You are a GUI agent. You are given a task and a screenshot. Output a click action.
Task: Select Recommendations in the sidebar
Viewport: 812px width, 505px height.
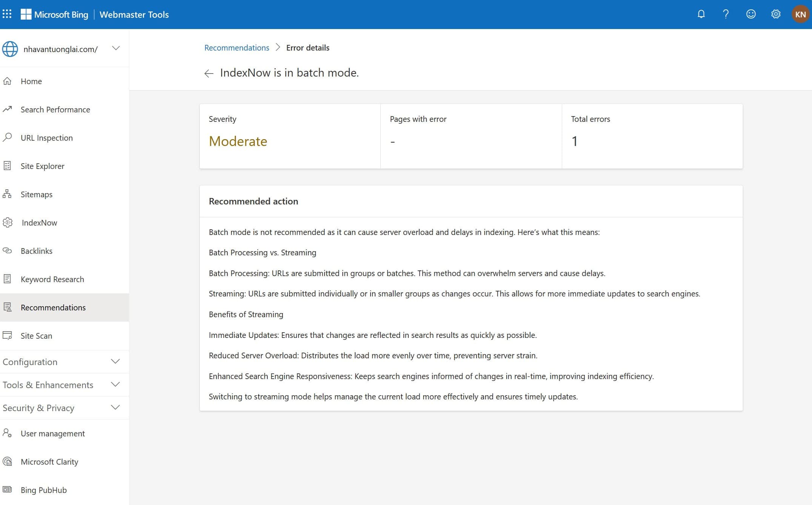coord(64,307)
